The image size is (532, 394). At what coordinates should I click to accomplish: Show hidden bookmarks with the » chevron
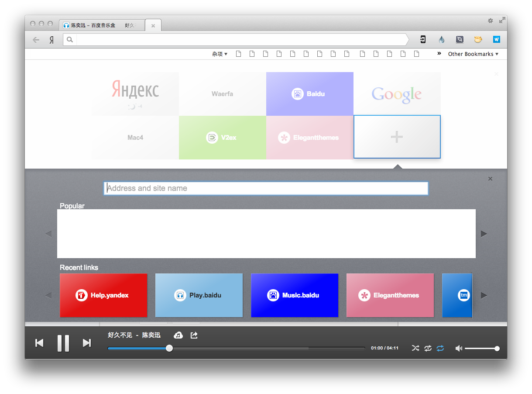click(x=439, y=54)
